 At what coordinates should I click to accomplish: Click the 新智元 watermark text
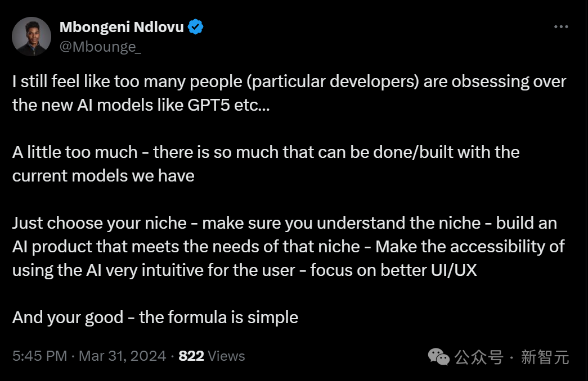point(545,356)
